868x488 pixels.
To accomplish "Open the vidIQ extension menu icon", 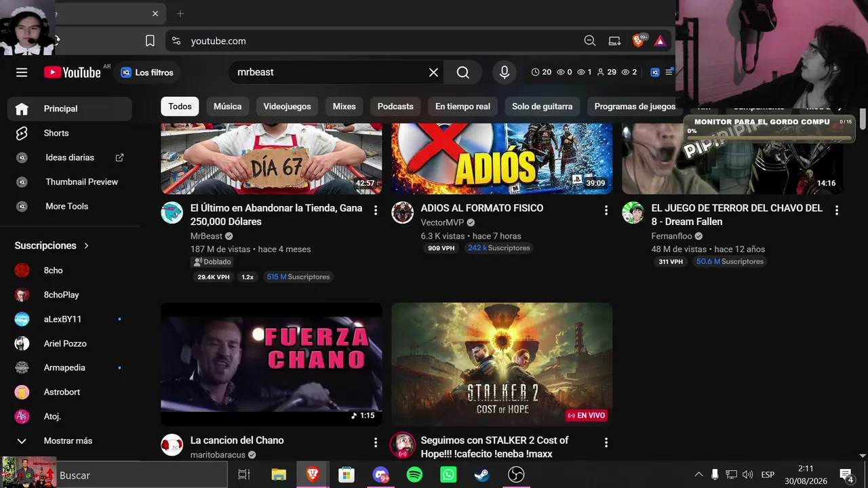I will pyautogui.click(x=655, y=73).
